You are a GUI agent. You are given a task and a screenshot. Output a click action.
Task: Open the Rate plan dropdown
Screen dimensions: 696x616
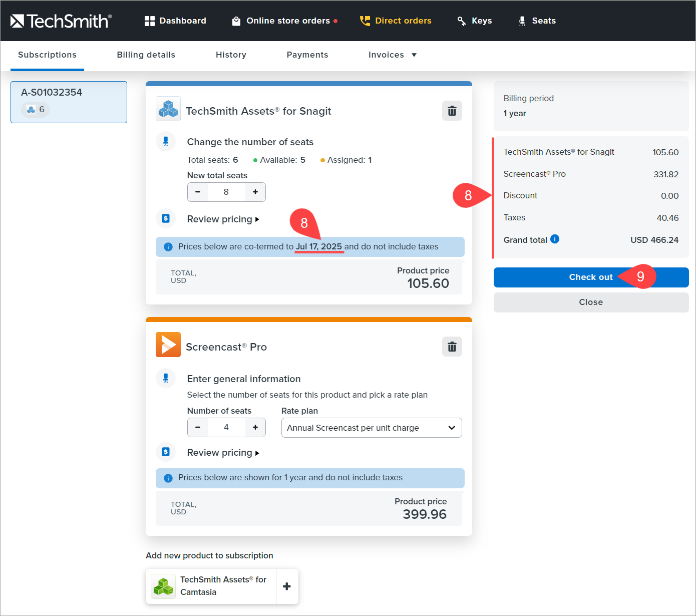[x=371, y=428]
